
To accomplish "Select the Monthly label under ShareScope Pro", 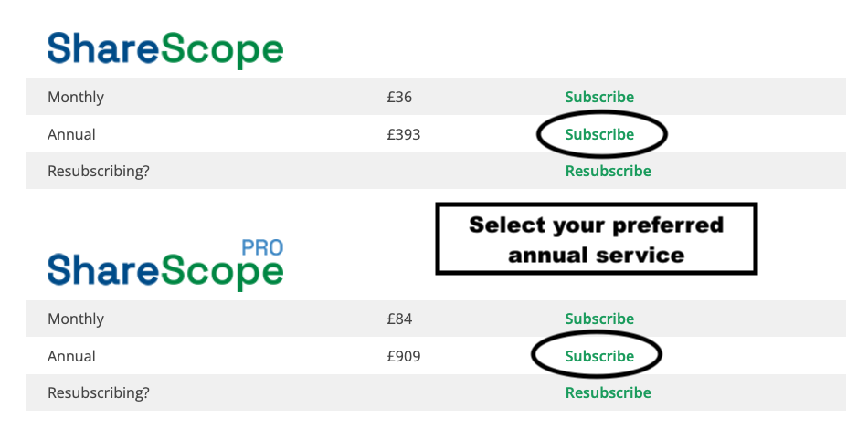I will pos(76,319).
